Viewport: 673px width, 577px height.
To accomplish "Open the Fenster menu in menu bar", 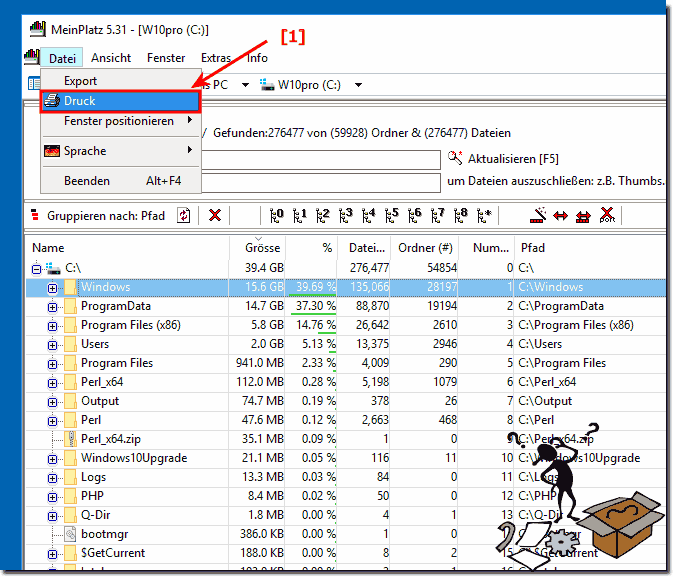I will coord(166,58).
